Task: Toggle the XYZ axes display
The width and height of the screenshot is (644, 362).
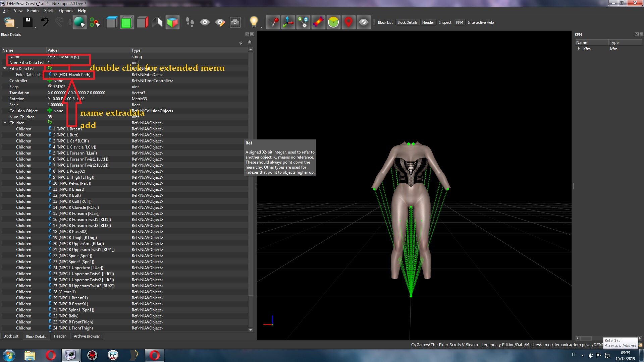Action: [288, 22]
